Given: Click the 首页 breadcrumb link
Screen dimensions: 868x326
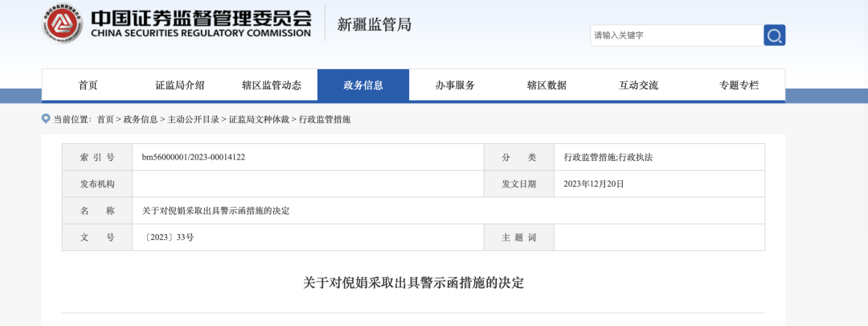Looking at the screenshot, I should pyautogui.click(x=105, y=120).
